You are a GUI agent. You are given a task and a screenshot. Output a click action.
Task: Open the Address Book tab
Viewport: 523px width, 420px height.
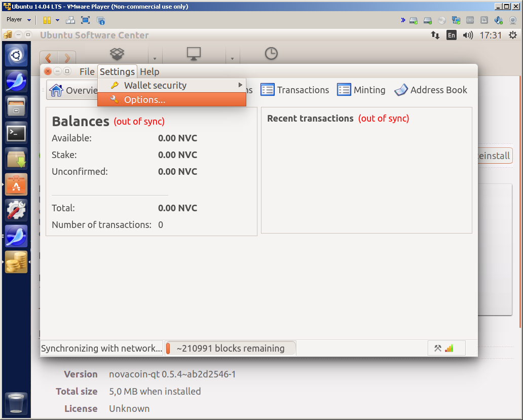pyautogui.click(x=431, y=90)
